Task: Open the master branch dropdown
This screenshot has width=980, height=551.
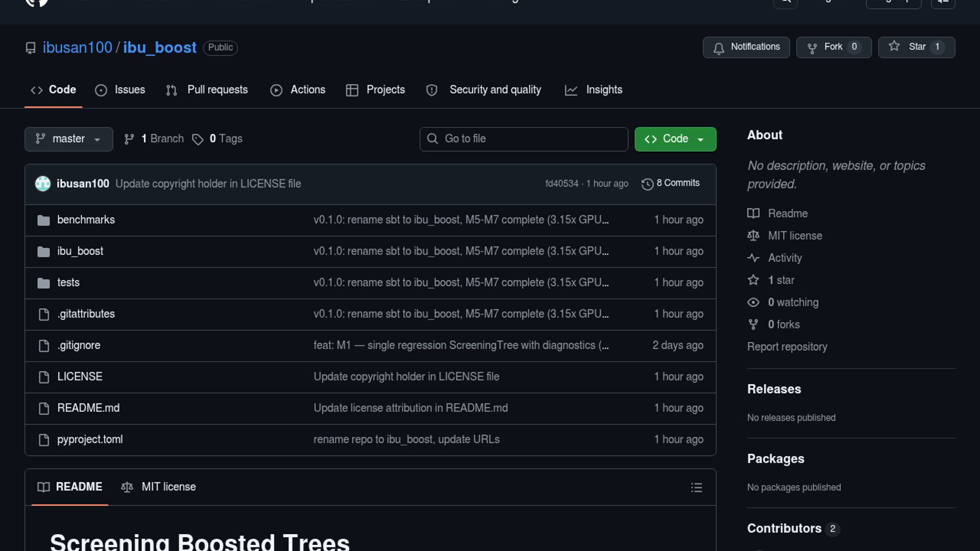Action: 68,139
